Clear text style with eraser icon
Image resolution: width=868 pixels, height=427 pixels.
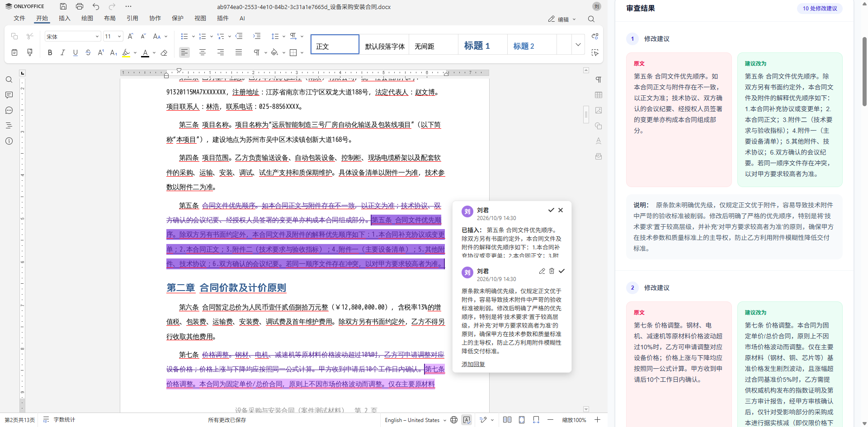pyautogui.click(x=164, y=52)
